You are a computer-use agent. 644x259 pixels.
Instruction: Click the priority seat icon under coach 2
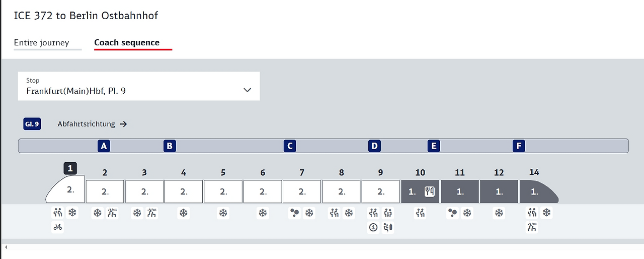coord(112,213)
